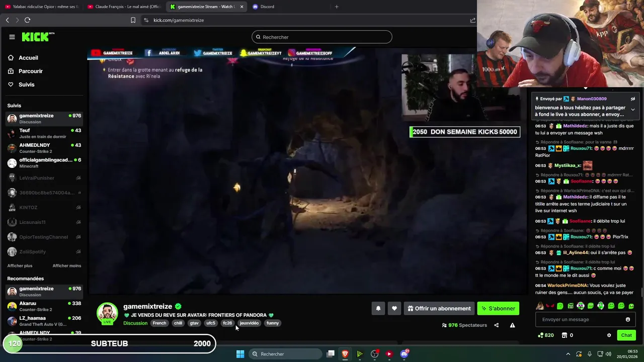Open followed channel Teuf
The height and width of the screenshot is (362, 644).
(44, 133)
